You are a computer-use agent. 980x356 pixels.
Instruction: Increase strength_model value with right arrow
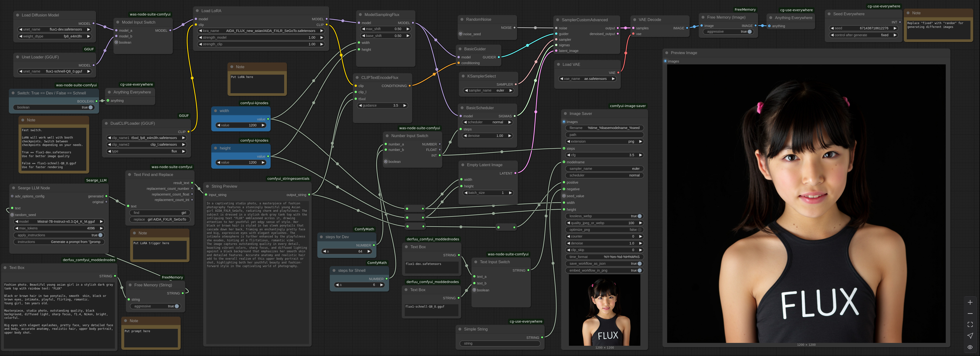click(x=322, y=37)
